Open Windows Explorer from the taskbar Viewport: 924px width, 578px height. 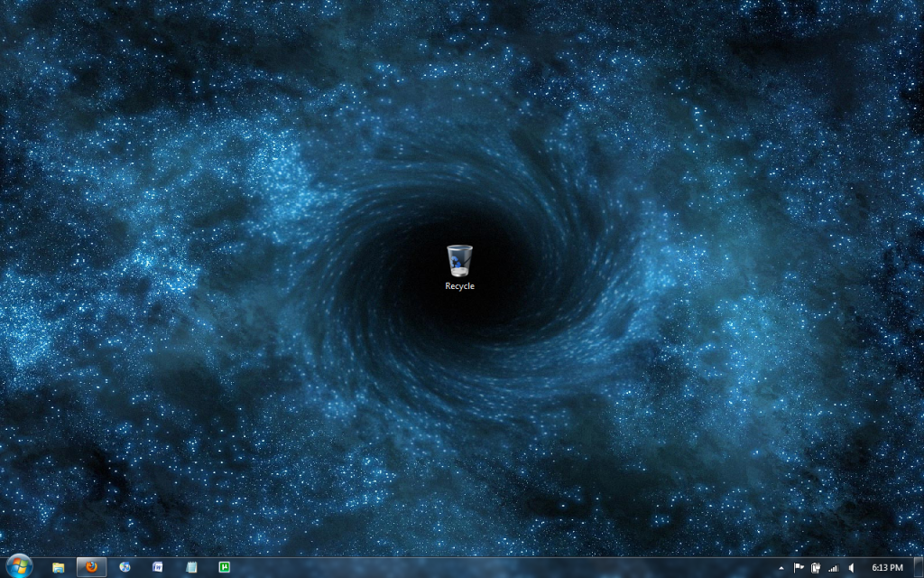point(58,567)
